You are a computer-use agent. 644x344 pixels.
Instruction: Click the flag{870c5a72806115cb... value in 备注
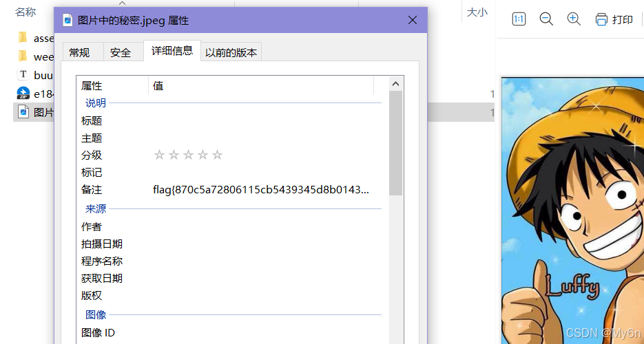pos(261,190)
